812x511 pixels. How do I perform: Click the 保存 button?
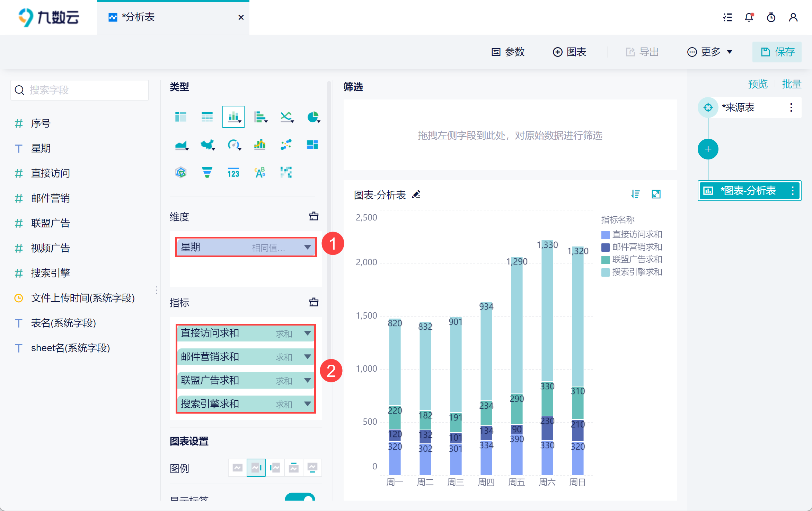(777, 52)
